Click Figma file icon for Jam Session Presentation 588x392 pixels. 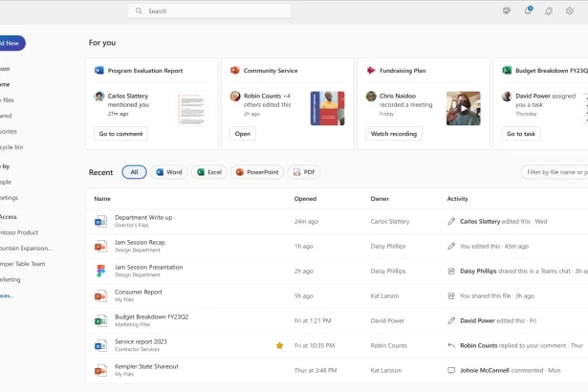(100, 271)
